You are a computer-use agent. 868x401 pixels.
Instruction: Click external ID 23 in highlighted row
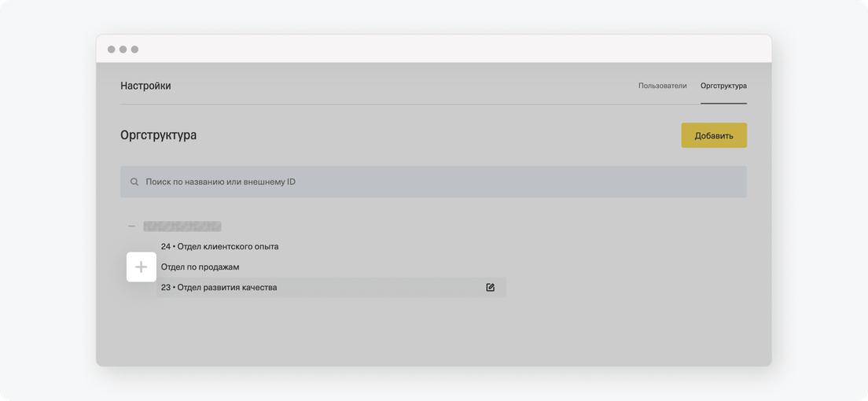pos(166,288)
